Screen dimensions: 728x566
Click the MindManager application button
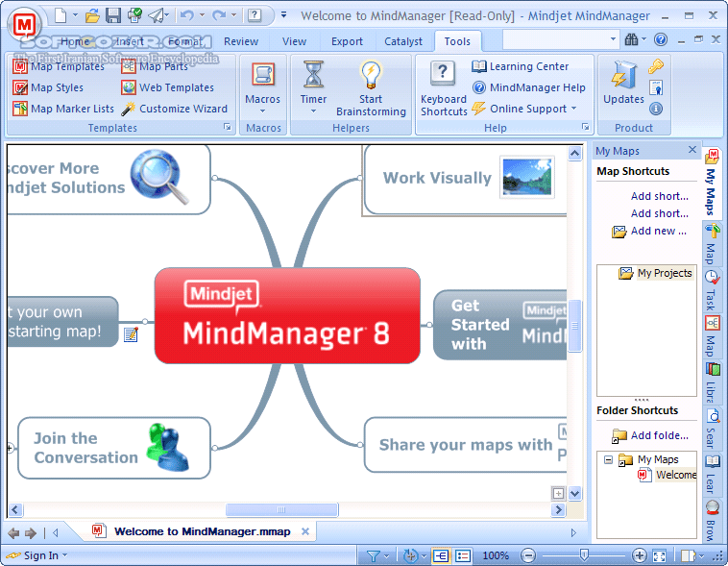coord(24,24)
